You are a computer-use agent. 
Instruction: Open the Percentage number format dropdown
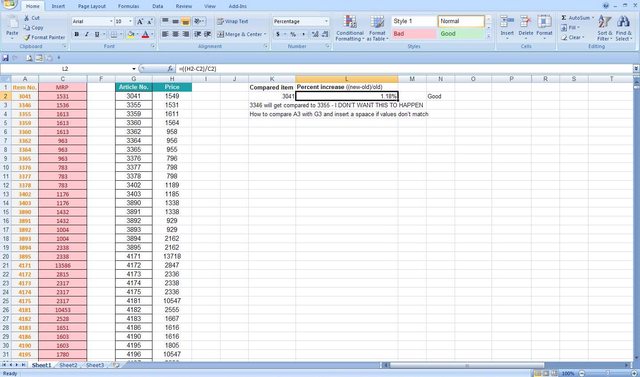(327, 21)
